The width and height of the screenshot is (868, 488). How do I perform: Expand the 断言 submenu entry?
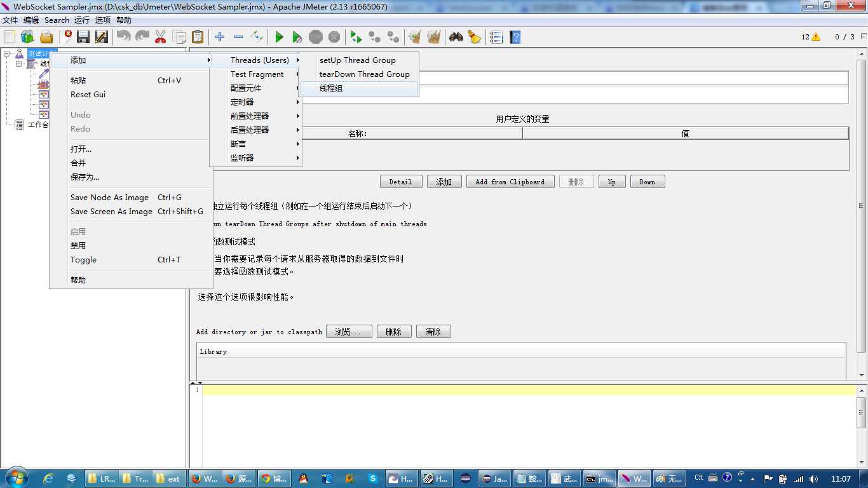255,144
